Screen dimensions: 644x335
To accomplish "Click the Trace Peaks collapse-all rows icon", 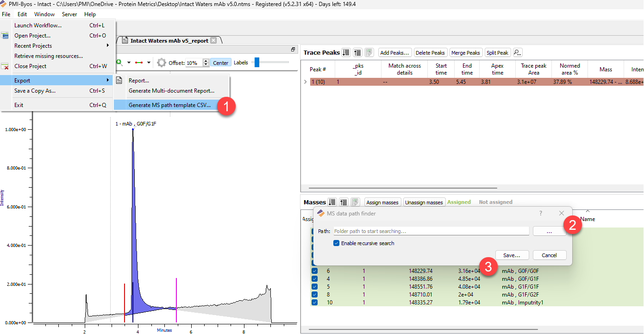I will point(357,53).
